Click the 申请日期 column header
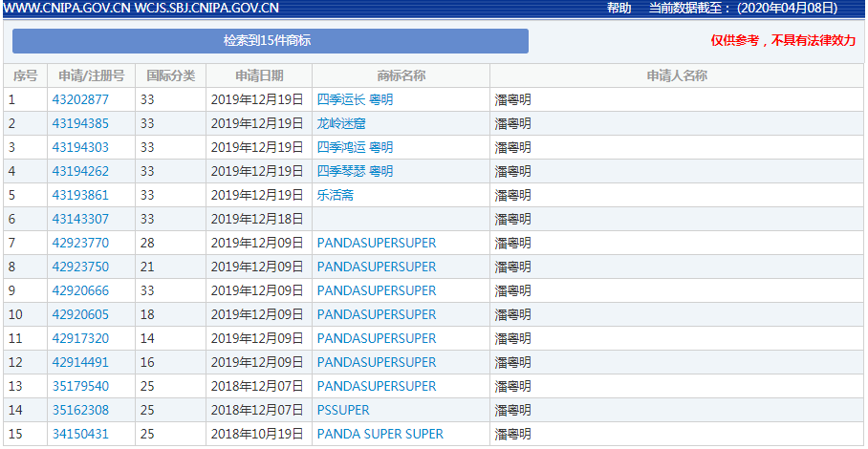This screenshot has width=868, height=449. tap(259, 75)
